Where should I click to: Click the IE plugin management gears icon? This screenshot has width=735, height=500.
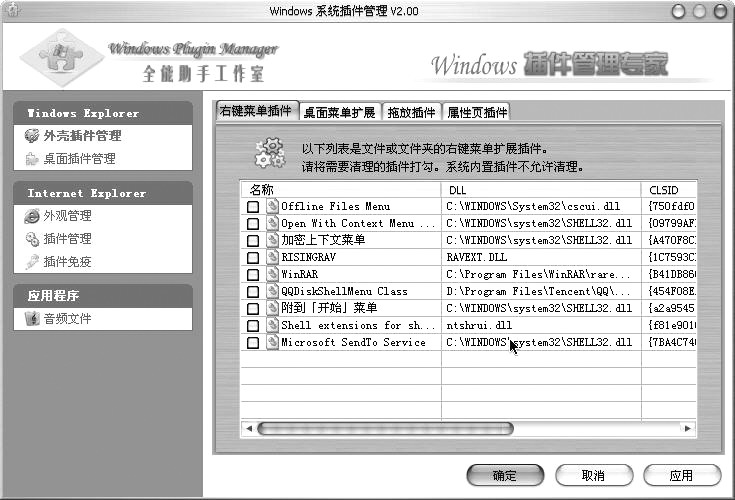(x=32, y=239)
